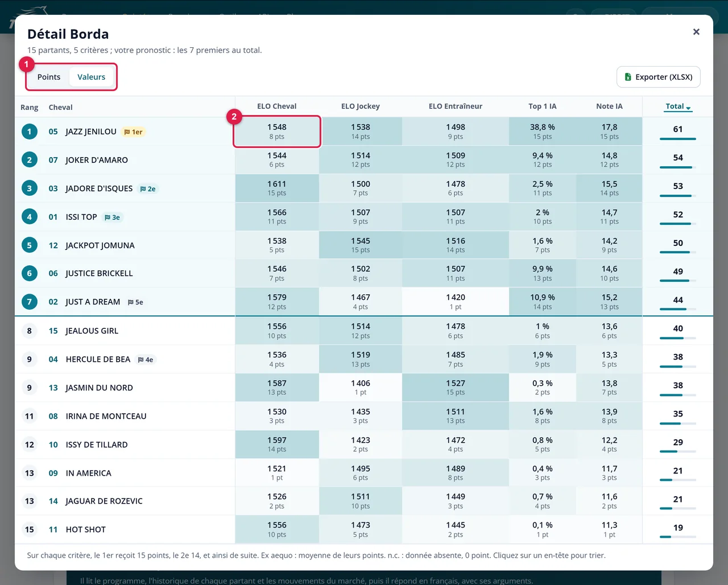Screen dimensions: 728x585
Task: Export table with Exporter (XLSX) button
Action: (658, 77)
